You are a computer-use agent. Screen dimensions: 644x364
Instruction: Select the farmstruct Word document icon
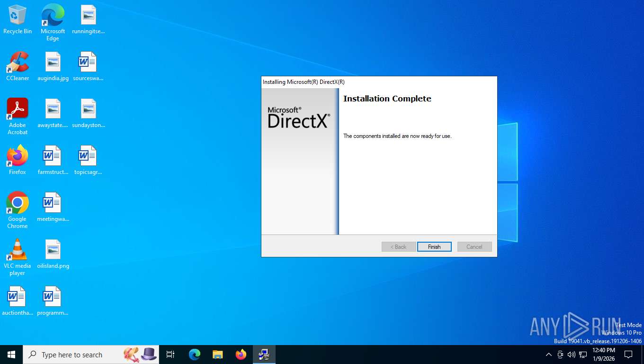53,160
